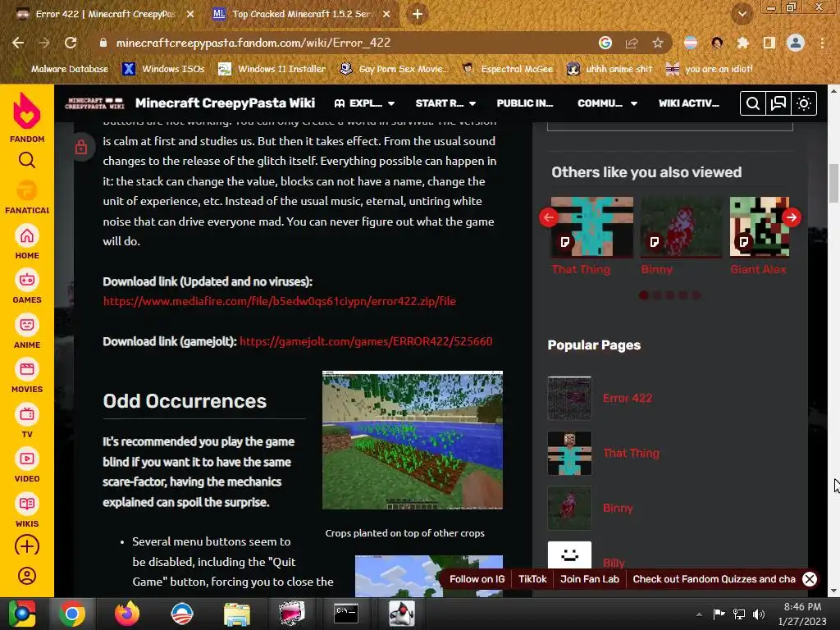Open Firefox from the taskbar
This screenshot has width=840, height=630.
pos(127,614)
